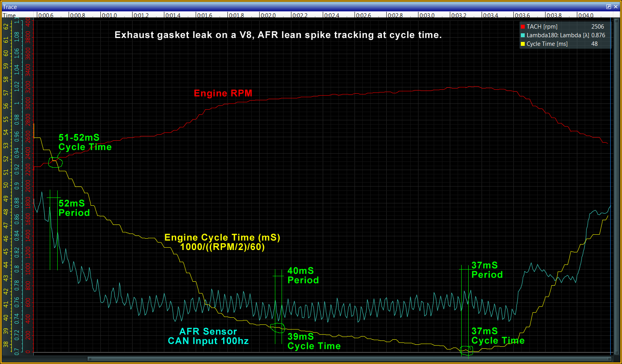The image size is (622, 364).
Task: Click the yellow Cycle Time legend swatch
Action: 522,44
